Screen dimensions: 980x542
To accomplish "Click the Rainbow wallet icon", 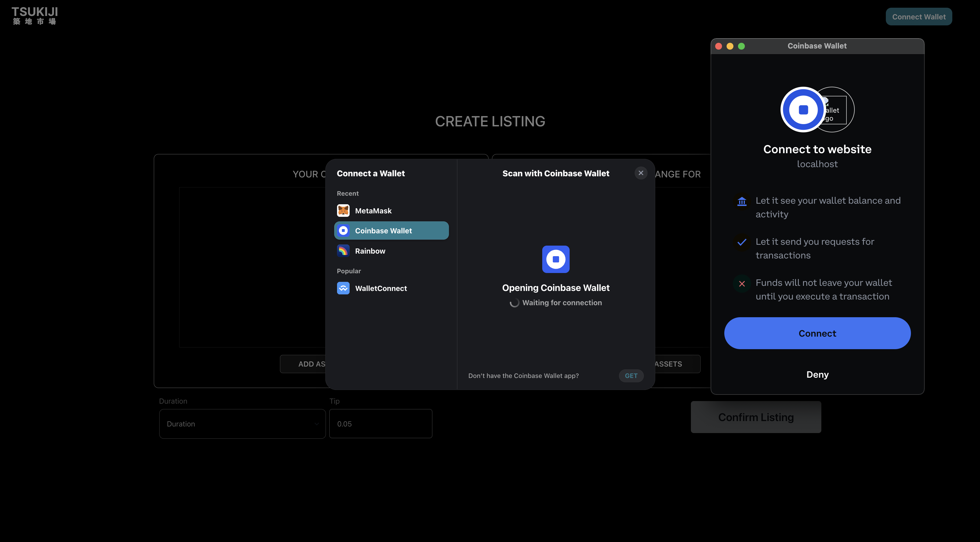I will click(x=343, y=251).
